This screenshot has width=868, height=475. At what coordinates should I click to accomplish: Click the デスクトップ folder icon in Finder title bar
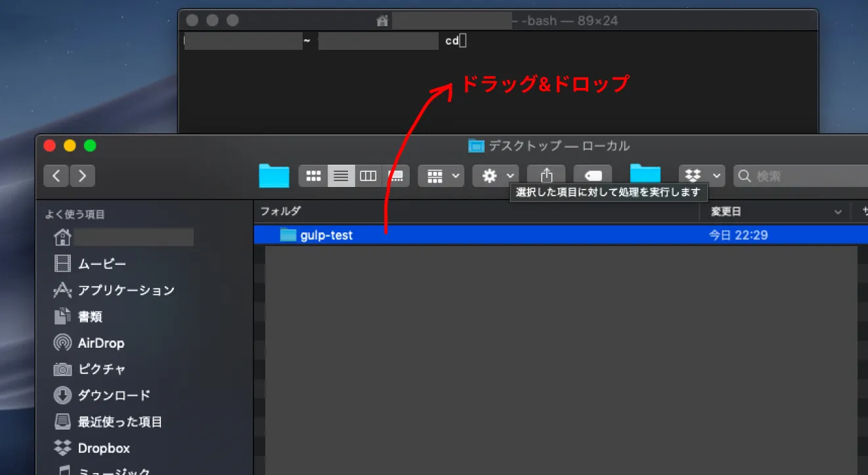476,146
